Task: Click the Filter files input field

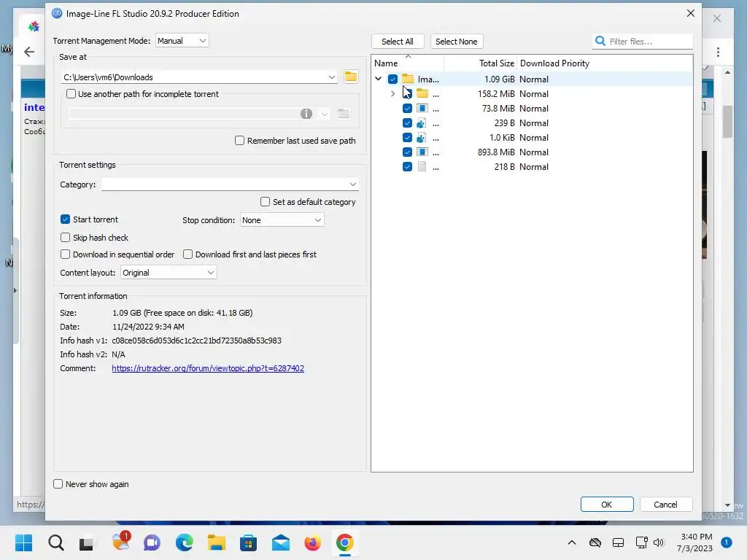Action: pyautogui.click(x=649, y=42)
